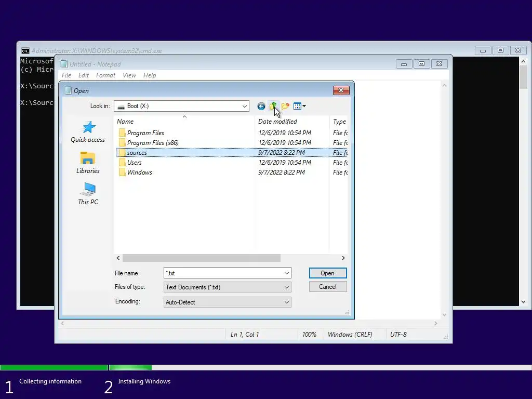Open Libraries in places bar
The width and height of the screenshot is (532, 399).
[x=88, y=163]
